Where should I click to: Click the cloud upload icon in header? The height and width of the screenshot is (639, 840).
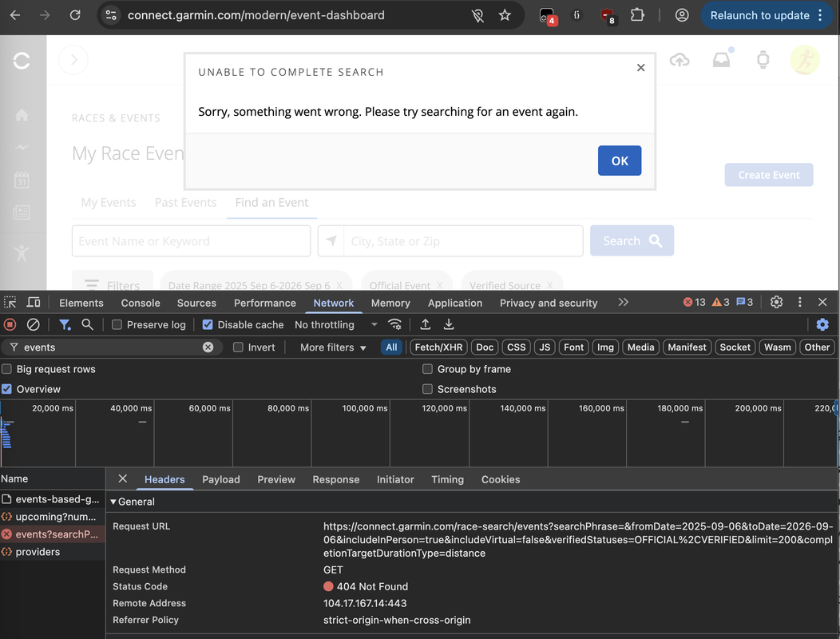point(680,60)
